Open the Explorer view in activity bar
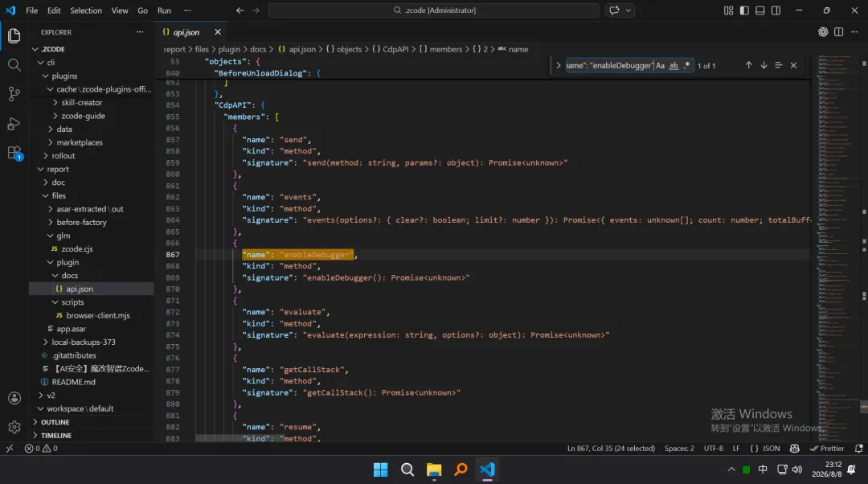The image size is (868, 484). pyautogui.click(x=14, y=36)
